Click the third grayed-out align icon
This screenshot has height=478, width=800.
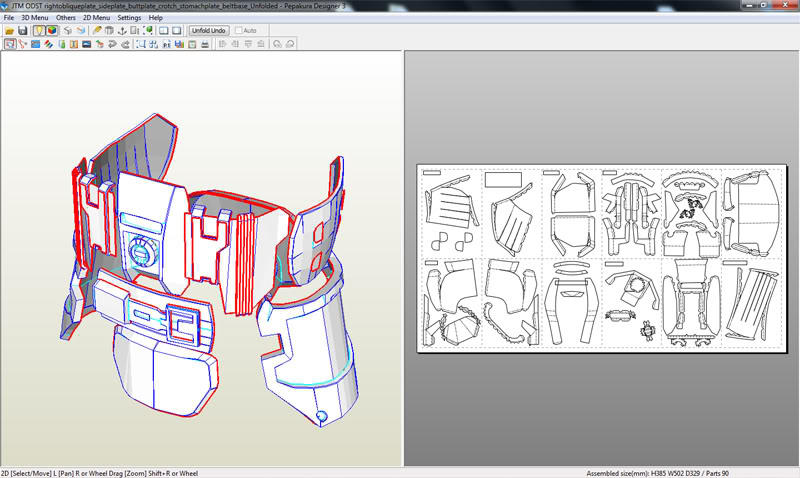tap(248, 44)
